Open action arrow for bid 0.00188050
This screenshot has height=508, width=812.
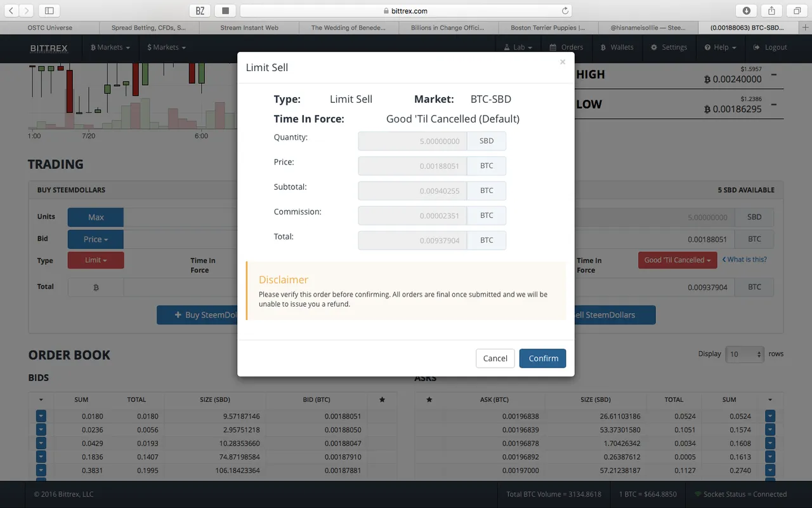point(41,430)
